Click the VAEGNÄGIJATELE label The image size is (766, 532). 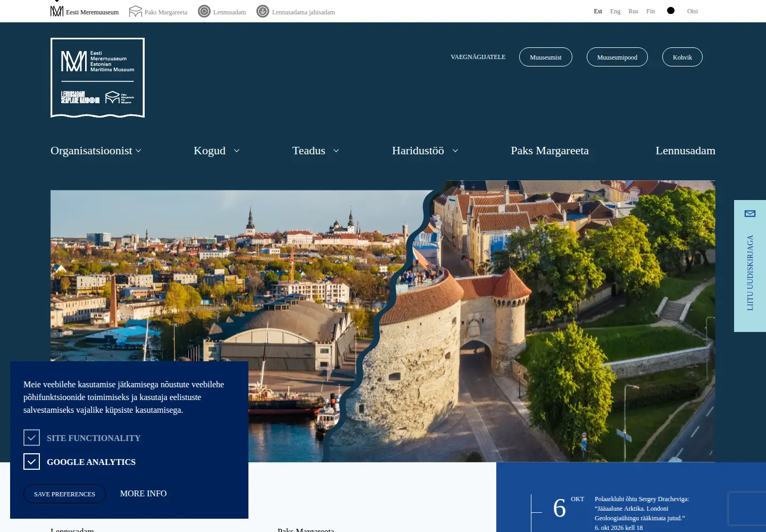coord(478,57)
